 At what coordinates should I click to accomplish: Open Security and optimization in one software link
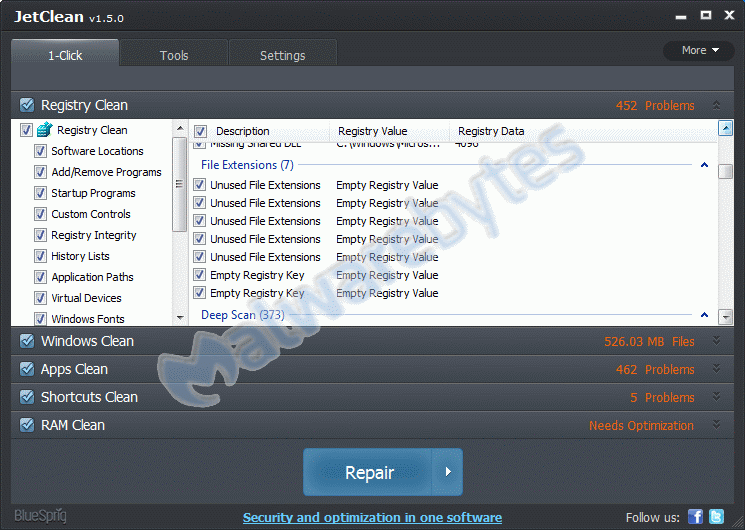point(372,517)
